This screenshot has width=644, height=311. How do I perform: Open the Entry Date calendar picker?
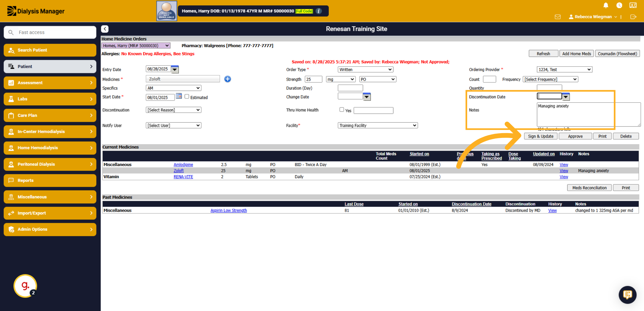pyautogui.click(x=175, y=69)
